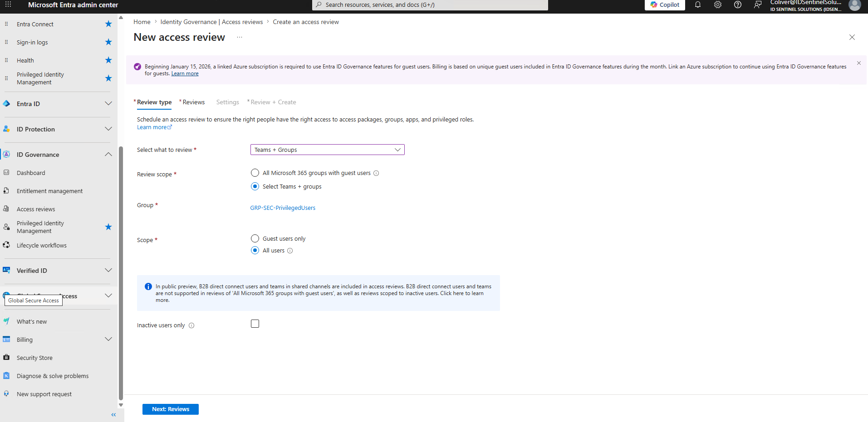This screenshot has height=422, width=868.
Task: Click sidebar scroll down arrow
Action: click(x=121, y=405)
